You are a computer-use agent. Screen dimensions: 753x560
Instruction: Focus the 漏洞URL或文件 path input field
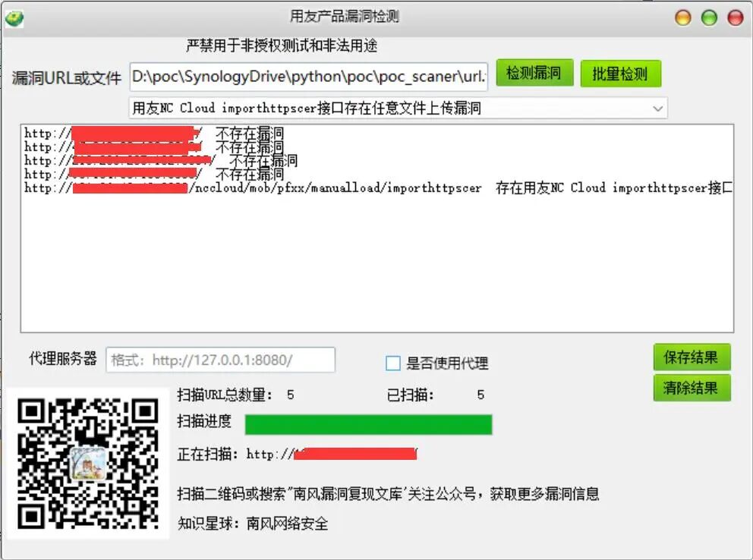(309, 77)
